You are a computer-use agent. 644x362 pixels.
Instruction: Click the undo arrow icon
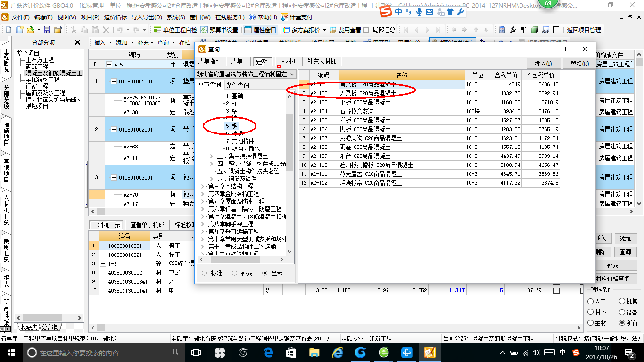pyautogui.click(x=120, y=30)
